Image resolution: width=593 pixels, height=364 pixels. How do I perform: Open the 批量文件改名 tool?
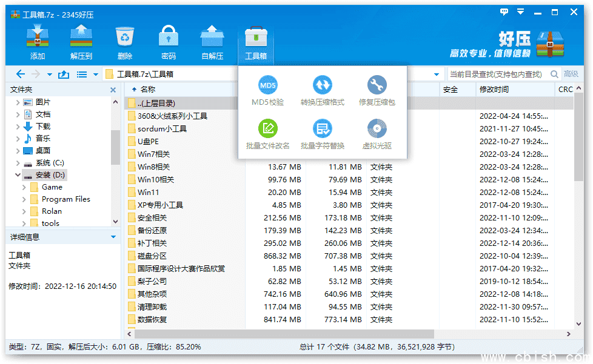[269, 133]
